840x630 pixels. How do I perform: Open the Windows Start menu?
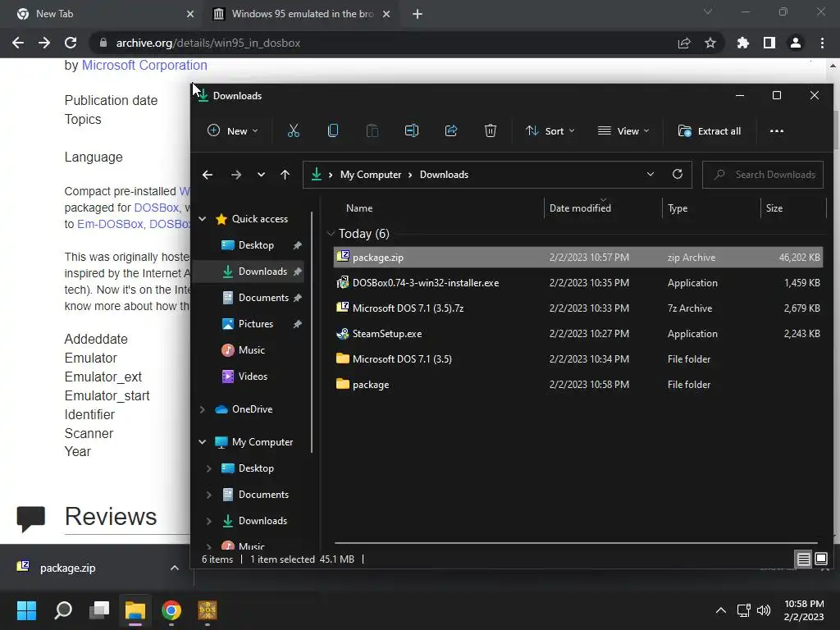26,610
